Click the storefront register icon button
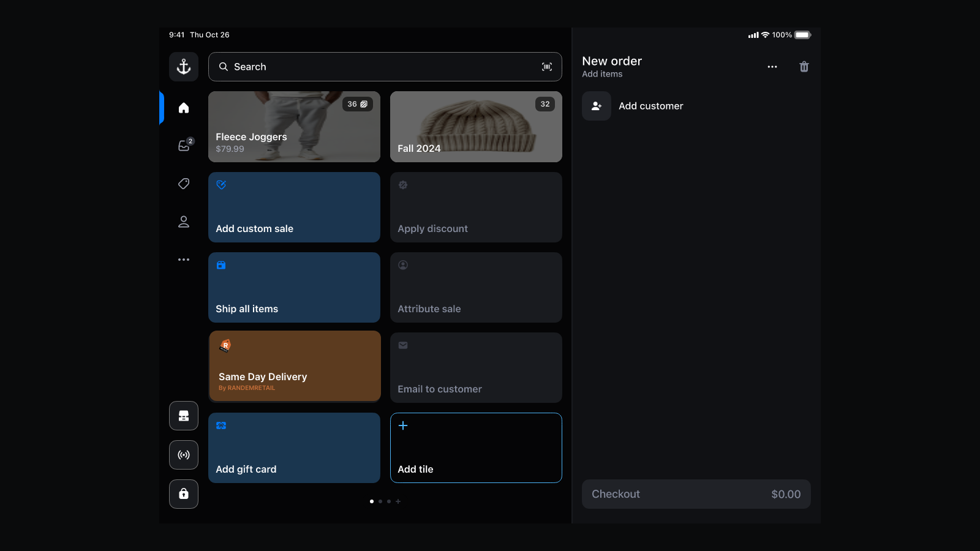The height and width of the screenshot is (551, 980). click(184, 416)
